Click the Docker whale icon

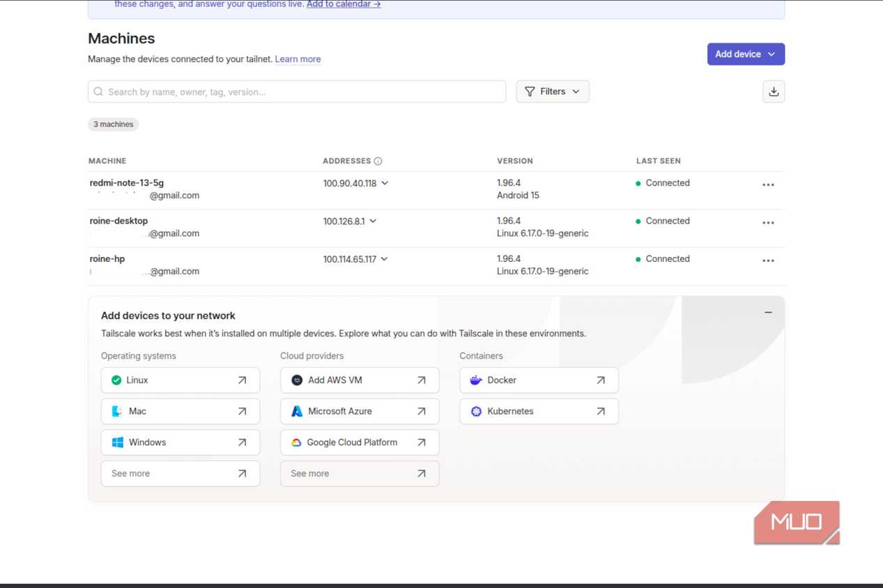[x=476, y=380]
